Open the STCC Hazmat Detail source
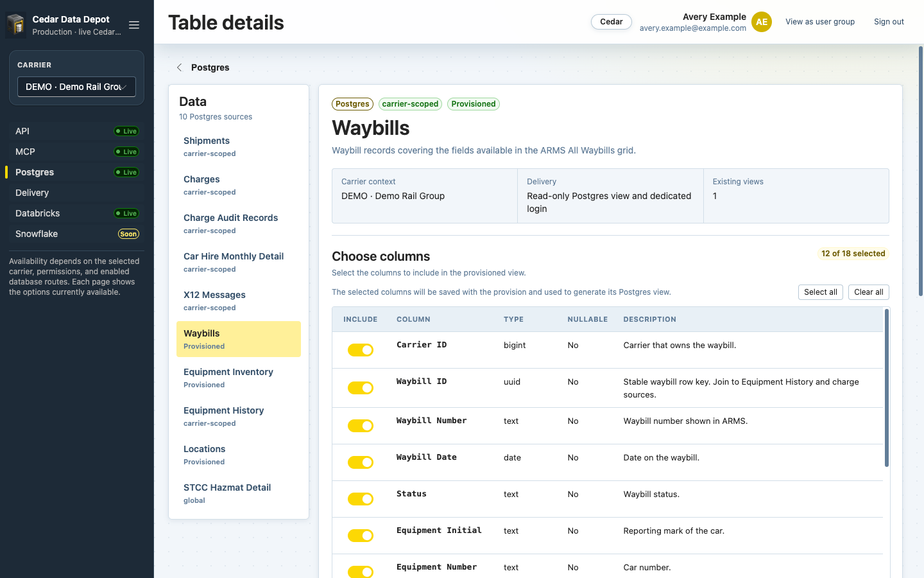924x578 pixels. click(239, 493)
